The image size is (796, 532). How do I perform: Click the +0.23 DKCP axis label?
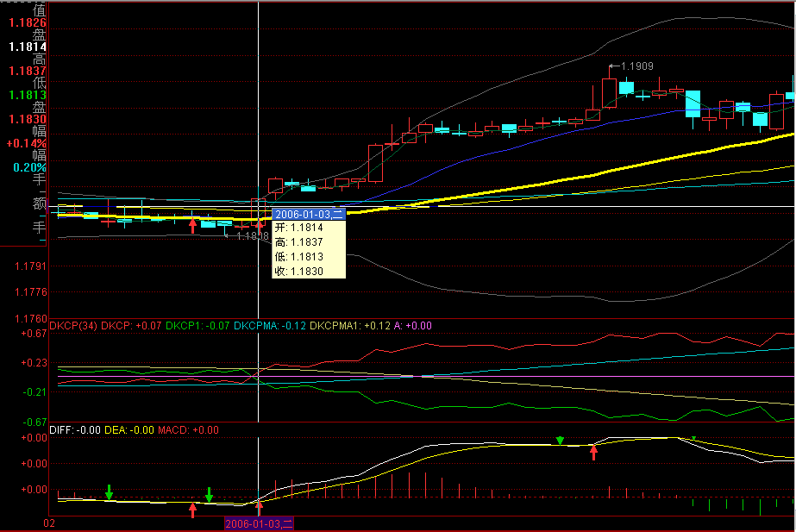click(x=34, y=362)
